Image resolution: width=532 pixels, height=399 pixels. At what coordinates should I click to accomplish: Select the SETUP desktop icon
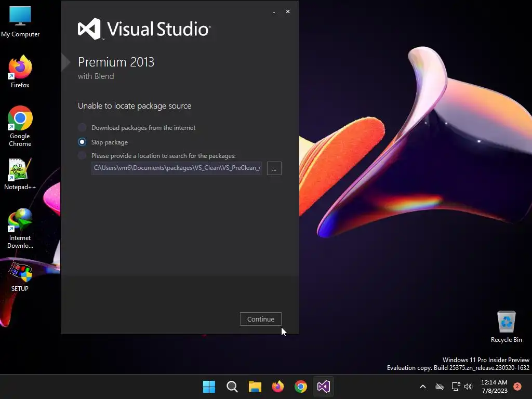(x=20, y=276)
